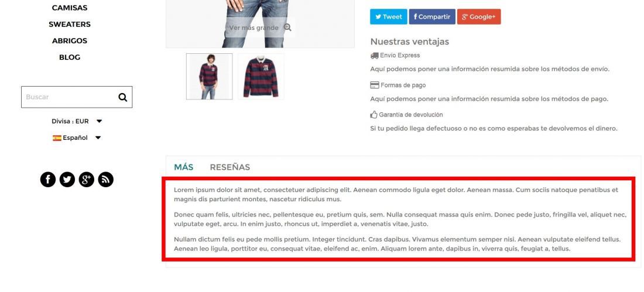
Task: Click the Envío Express truck icon
Action: point(374,56)
